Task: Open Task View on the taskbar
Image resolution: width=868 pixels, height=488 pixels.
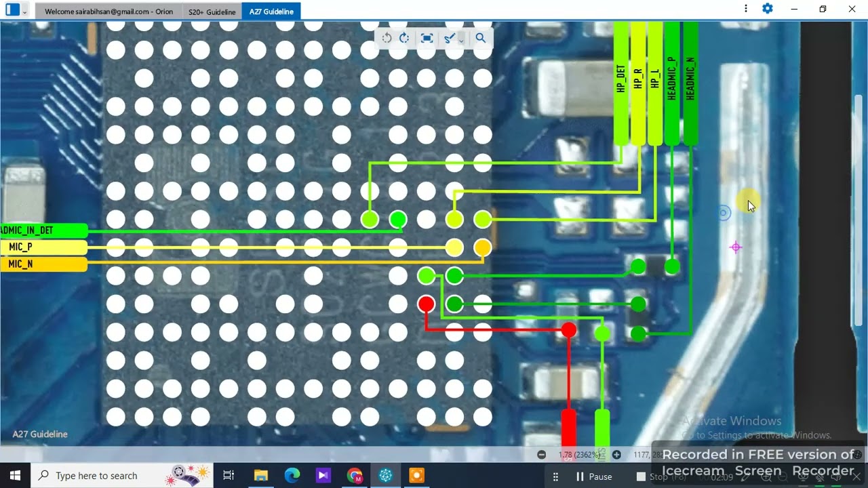Action: point(229,476)
